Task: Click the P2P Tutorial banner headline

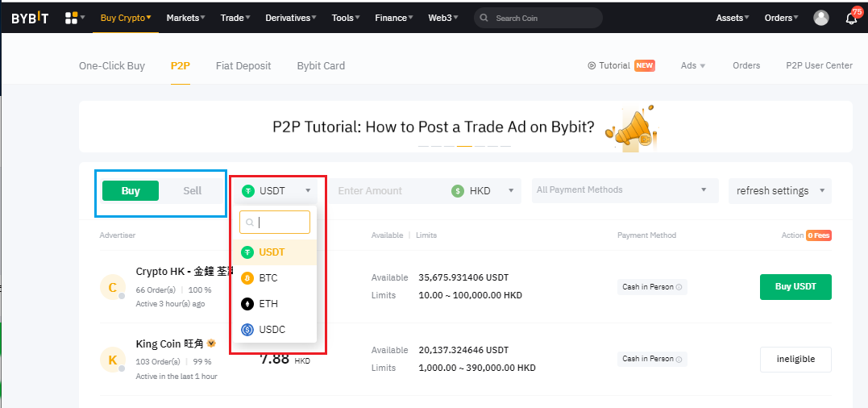Action: [x=434, y=127]
